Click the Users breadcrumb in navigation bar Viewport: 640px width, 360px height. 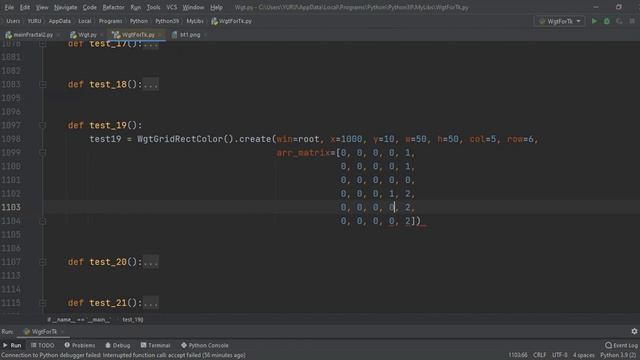(x=13, y=21)
